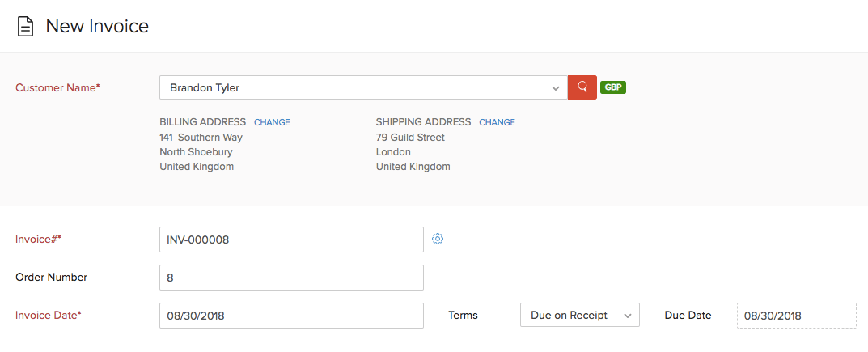The width and height of the screenshot is (868, 352).
Task: Click the green GBP currency badge
Action: point(613,87)
